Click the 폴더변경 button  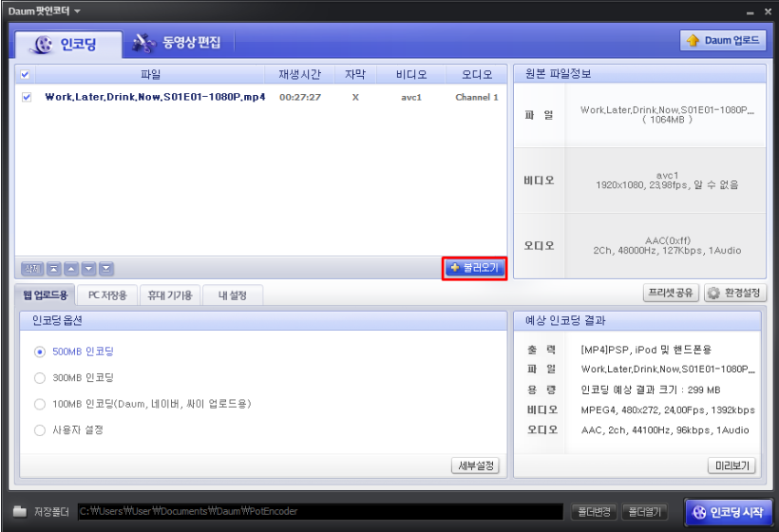tap(594, 512)
